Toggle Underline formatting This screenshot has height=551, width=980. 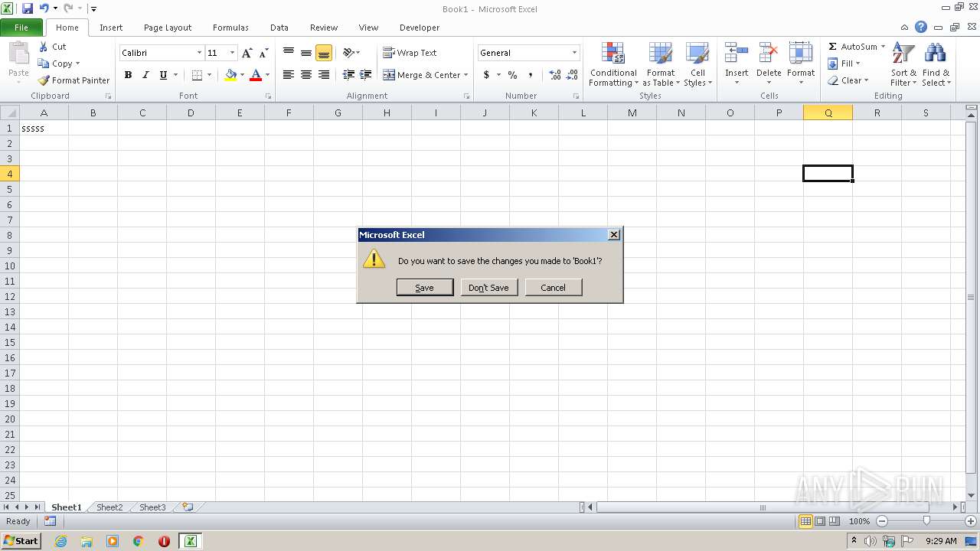click(163, 75)
